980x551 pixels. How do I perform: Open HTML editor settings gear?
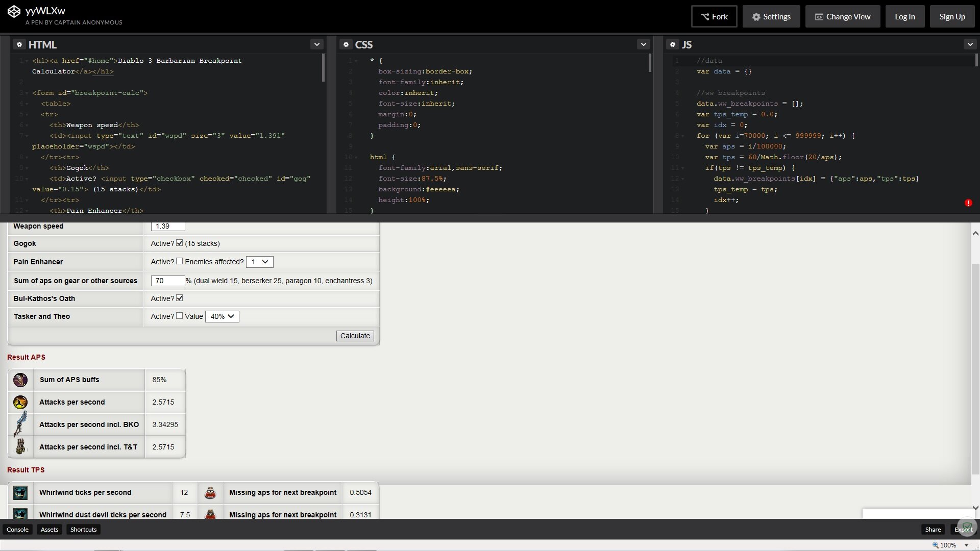click(x=19, y=44)
